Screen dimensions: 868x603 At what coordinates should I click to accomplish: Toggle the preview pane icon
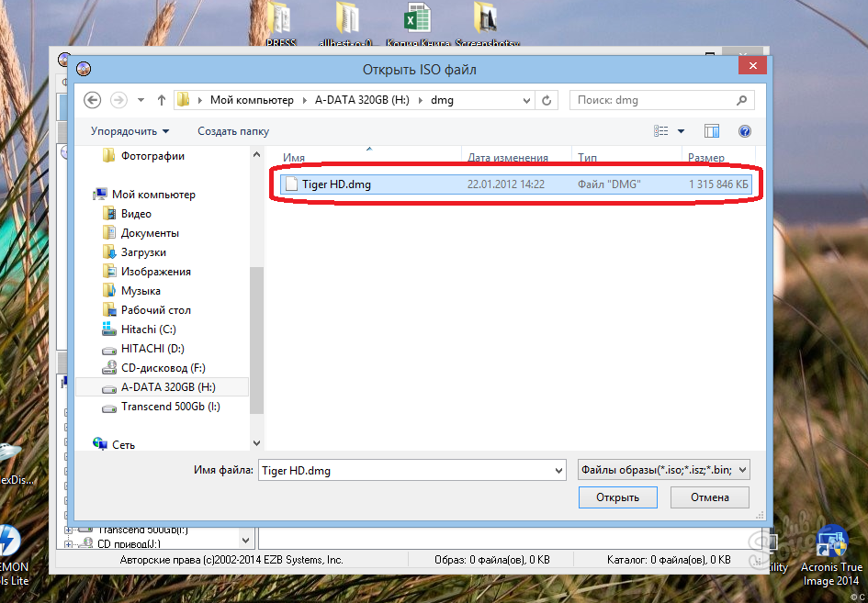coord(711,131)
